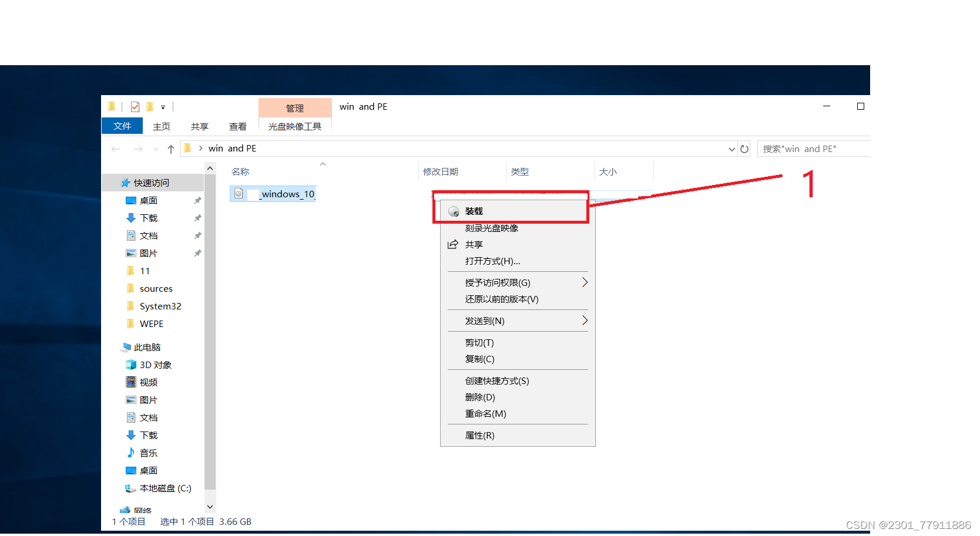Switch to the 查看 ribbon tab
Image resolution: width=980 pixels, height=536 pixels.
pos(237,126)
